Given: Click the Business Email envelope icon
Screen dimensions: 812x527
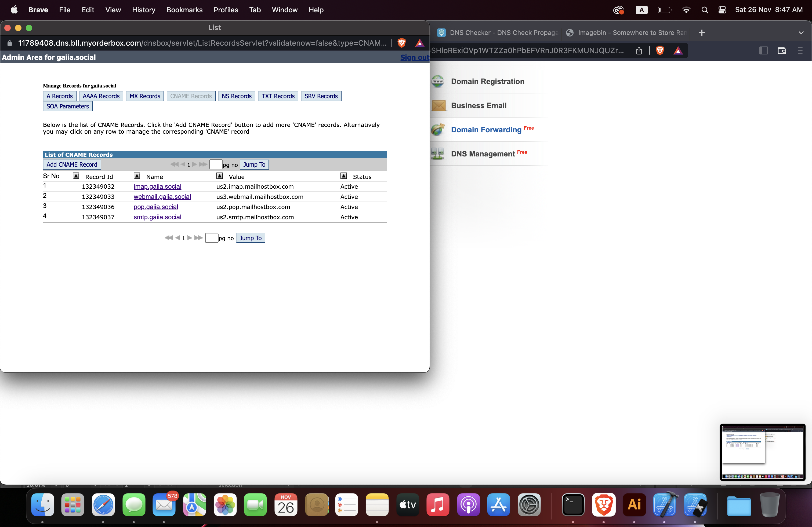Looking at the screenshot, I should (x=439, y=106).
